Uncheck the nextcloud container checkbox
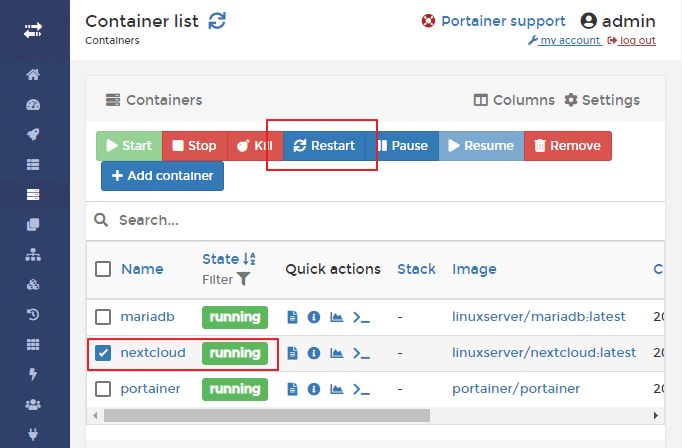 [x=103, y=353]
